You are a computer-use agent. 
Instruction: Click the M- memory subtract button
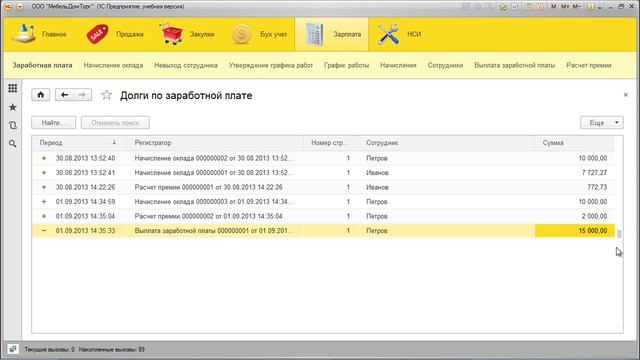(576, 7)
